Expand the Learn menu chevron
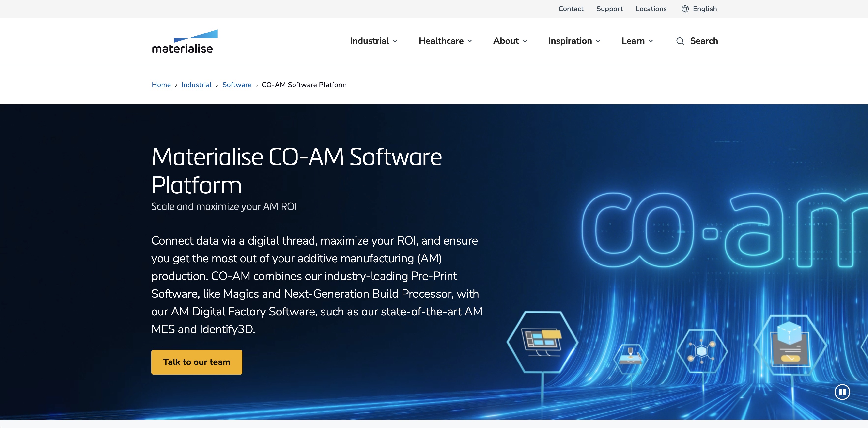 coord(651,41)
